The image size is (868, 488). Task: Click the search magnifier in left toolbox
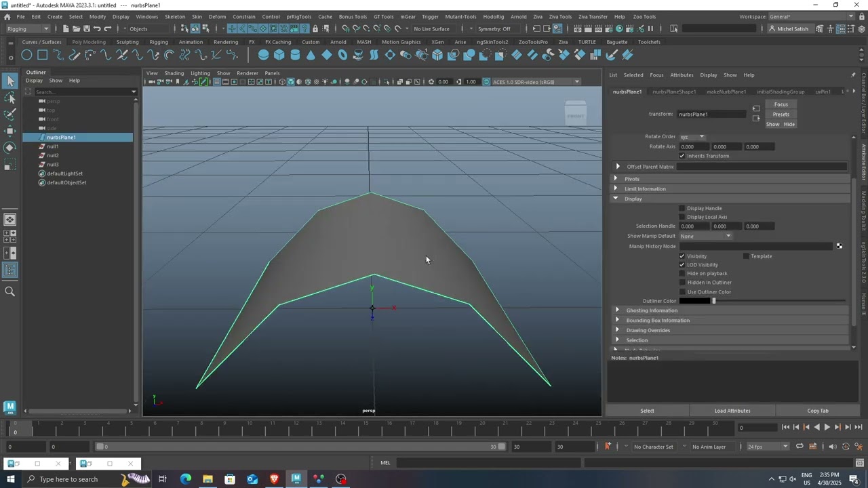tap(9, 291)
